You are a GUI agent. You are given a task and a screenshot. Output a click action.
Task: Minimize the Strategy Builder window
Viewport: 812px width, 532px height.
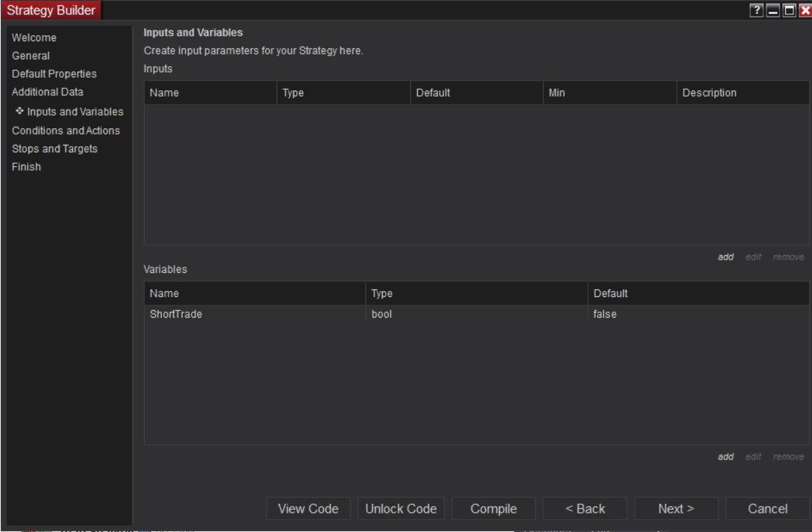click(x=773, y=10)
